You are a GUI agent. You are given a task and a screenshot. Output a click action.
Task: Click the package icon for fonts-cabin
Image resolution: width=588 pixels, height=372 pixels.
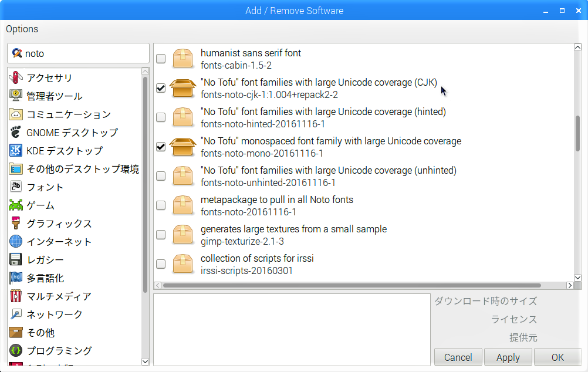pos(183,59)
